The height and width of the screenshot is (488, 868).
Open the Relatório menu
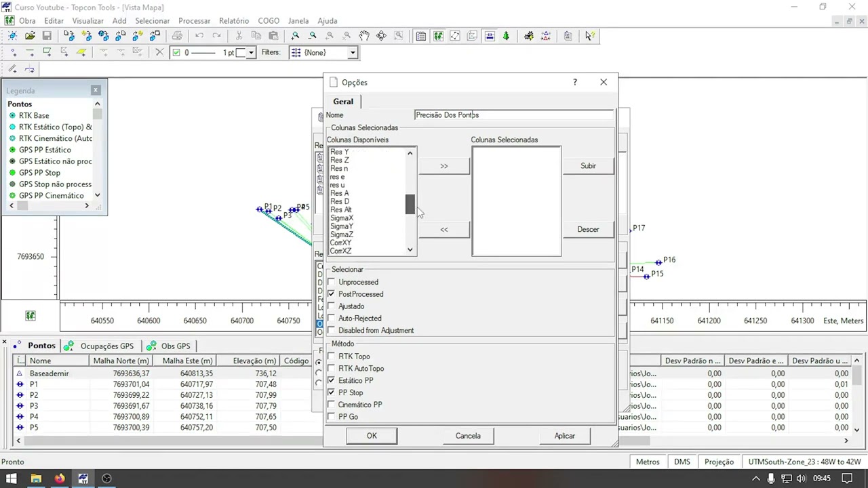pyautogui.click(x=234, y=21)
